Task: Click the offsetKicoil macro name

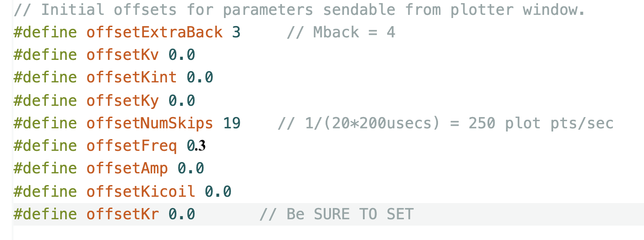Action: (x=141, y=191)
